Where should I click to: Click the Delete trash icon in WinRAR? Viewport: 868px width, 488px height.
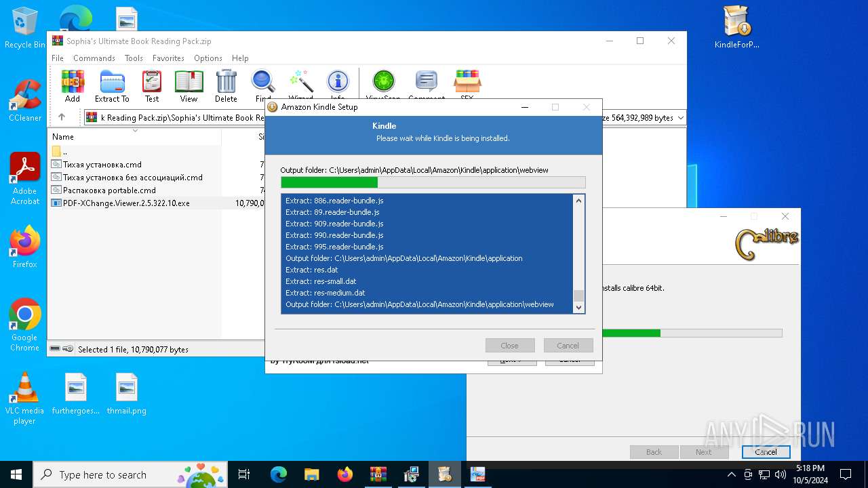pos(226,86)
